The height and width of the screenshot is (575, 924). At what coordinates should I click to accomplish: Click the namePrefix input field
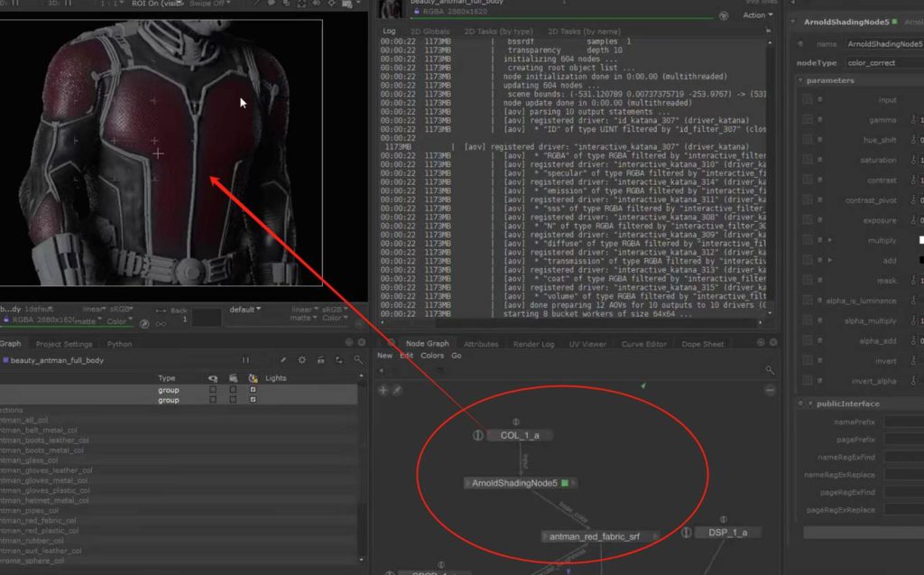pyautogui.click(x=902, y=422)
